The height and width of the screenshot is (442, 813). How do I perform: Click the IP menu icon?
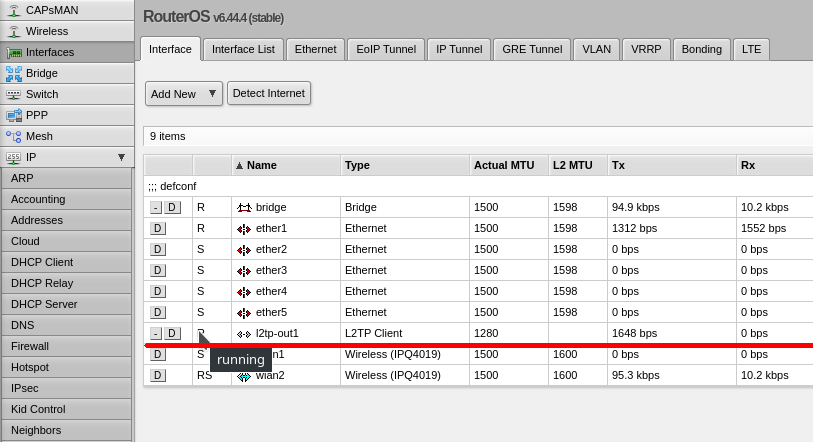(14, 157)
